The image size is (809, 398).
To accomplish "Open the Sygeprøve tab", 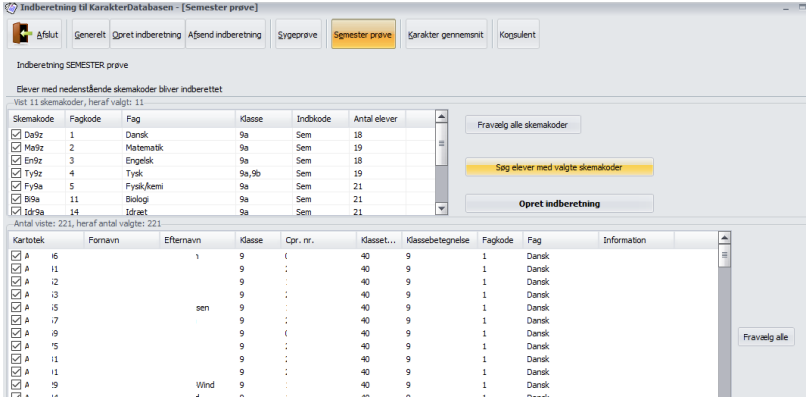I will [x=298, y=35].
